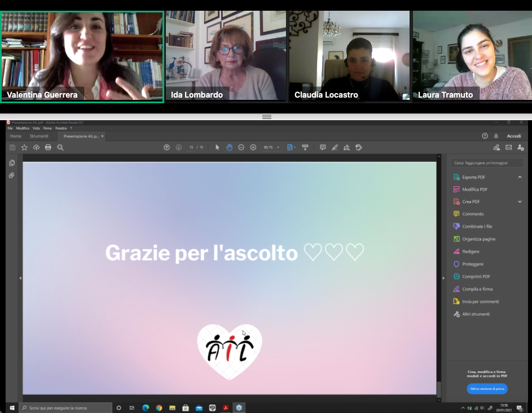Screen dimensions: 532x413
Task: Open Edge browser from the taskbar
Action: (x=146, y=407)
